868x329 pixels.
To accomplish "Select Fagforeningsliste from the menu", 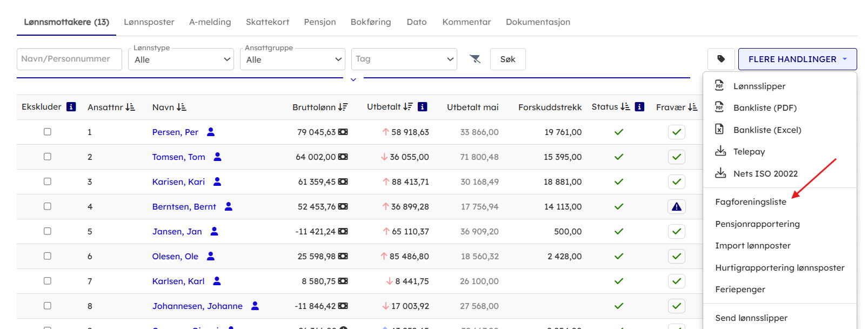I will coord(750,202).
